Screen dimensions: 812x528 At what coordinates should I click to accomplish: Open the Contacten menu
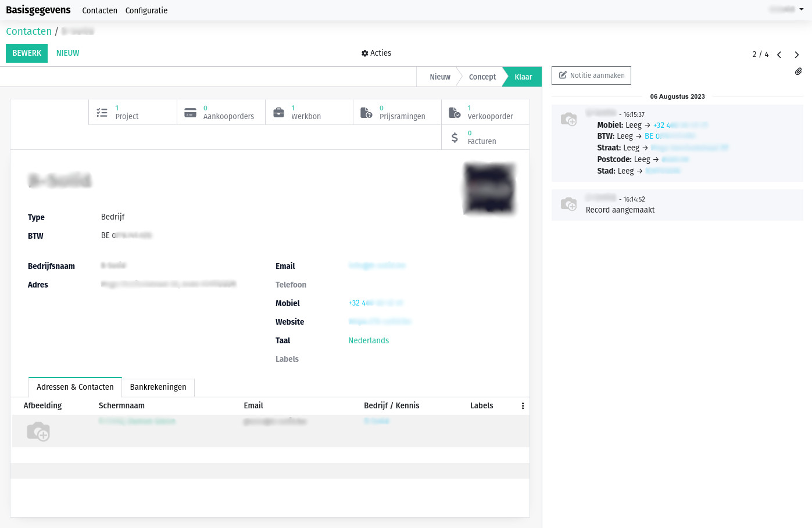coord(99,10)
